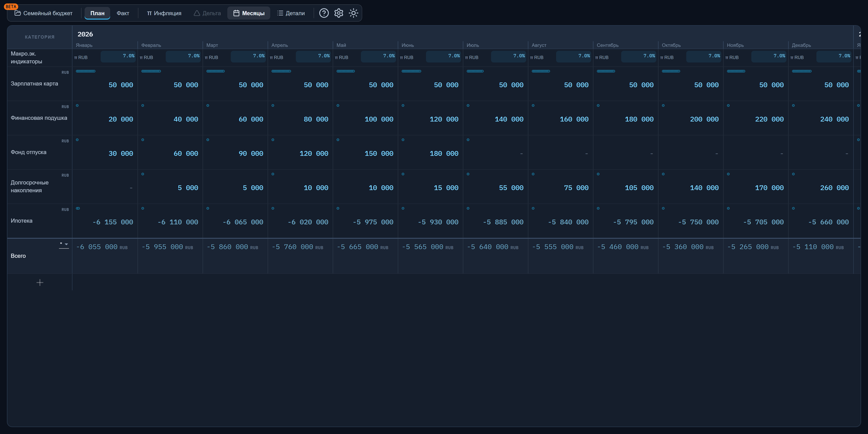
Task: Click the Июль month column header
Action: [473, 45]
